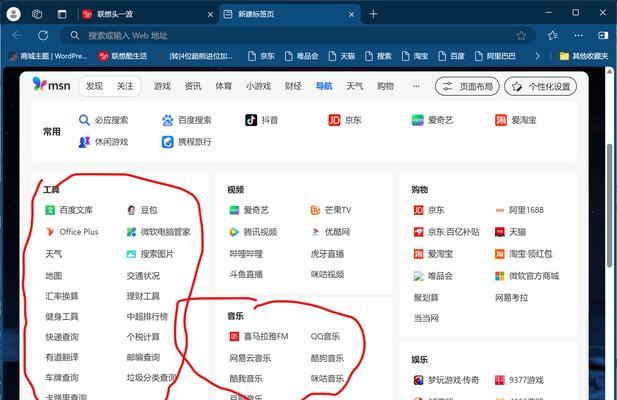Open the browser settings and more menu
The image size is (617, 400).
578,35
